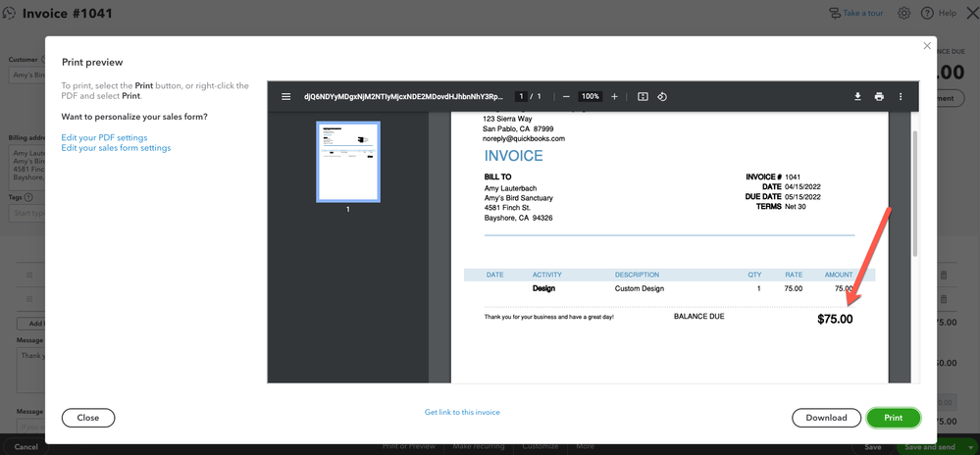Click the invoice history clock icon
Image resolution: width=980 pixels, height=455 pixels.
tap(8, 13)
